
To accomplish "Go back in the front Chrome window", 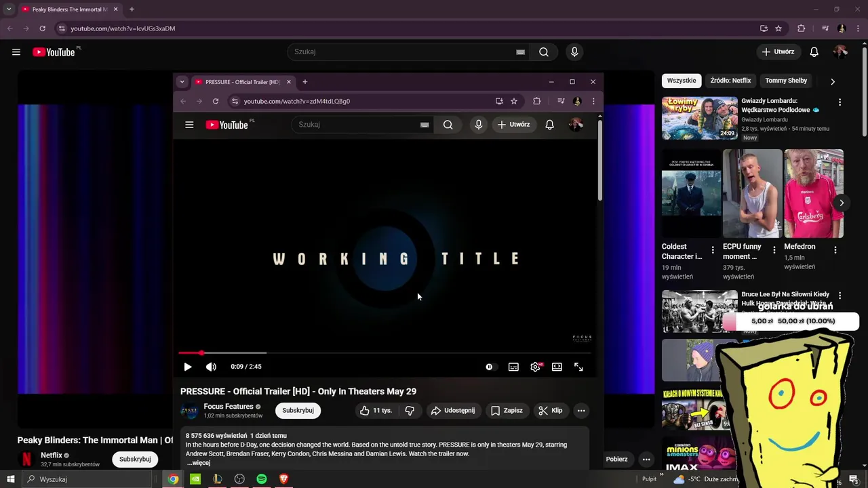I will coord(183,101).
